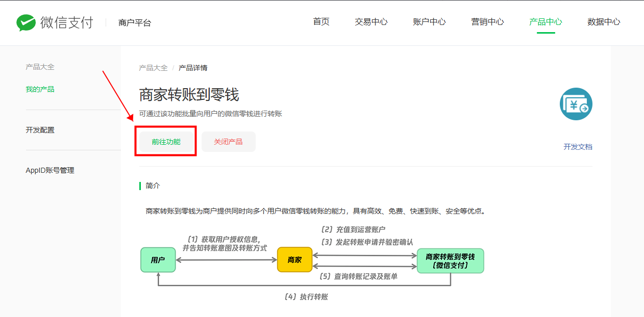Click the yellow 商家 box in diagram
The width and height of the screenshot is (644, 317).
click(294, 259)
